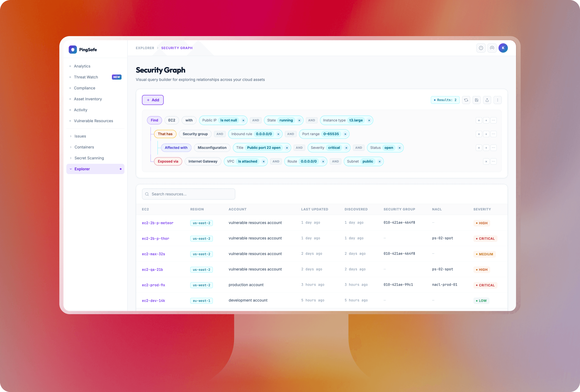Viewport: 580px width, 392px height.
Task: Open more options for Find EC2 row
Action: click(493, 120)
